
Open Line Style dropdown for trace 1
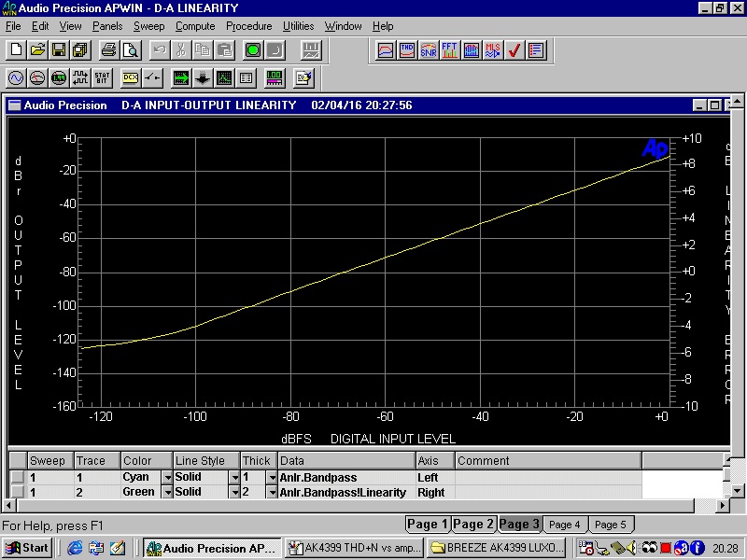(x=234, y=477)
